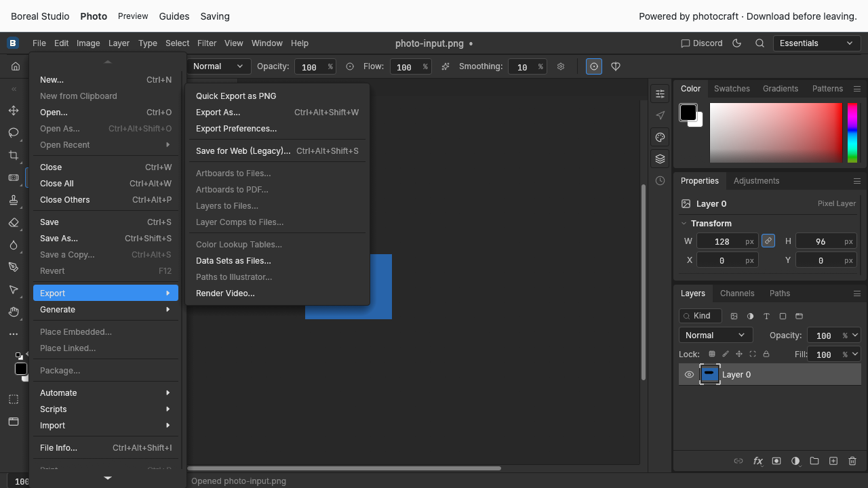Click Guides in the top navigation

tap(174, 16)
